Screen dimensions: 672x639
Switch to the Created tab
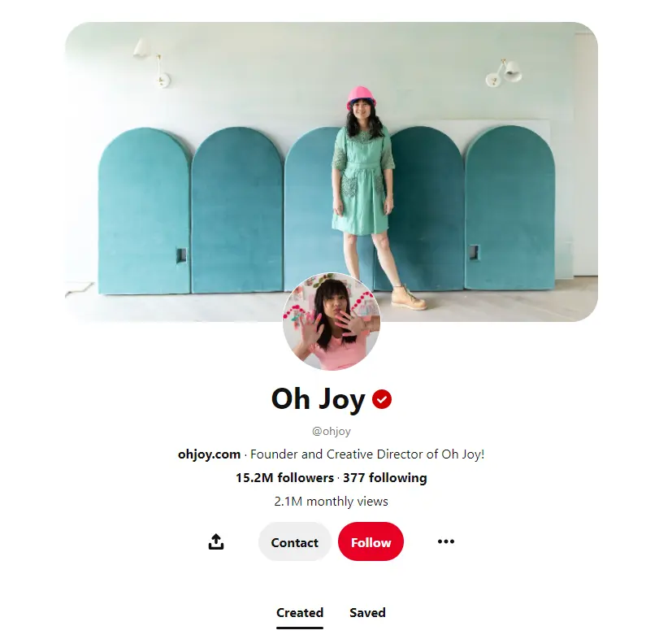click(x=300, y=613)
